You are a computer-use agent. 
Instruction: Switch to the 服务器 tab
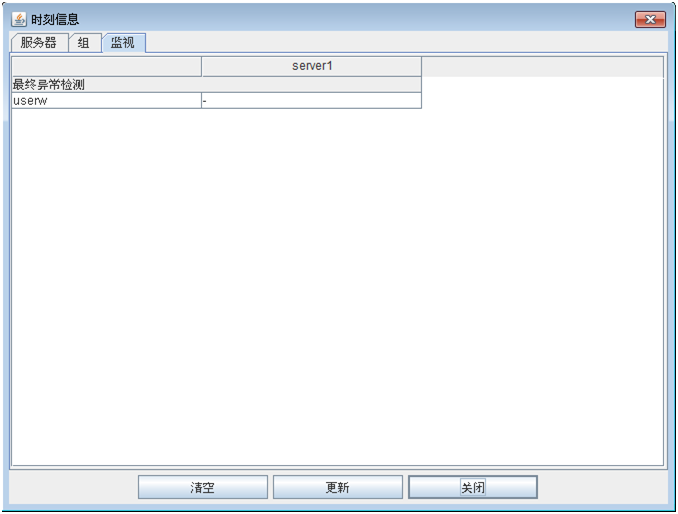[x=39, y=43]
